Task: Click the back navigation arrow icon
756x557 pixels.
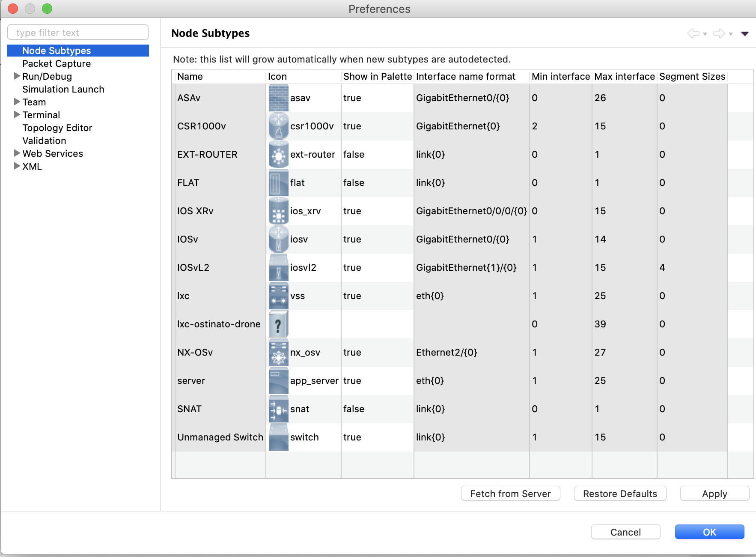Action: tap(693, 33)
